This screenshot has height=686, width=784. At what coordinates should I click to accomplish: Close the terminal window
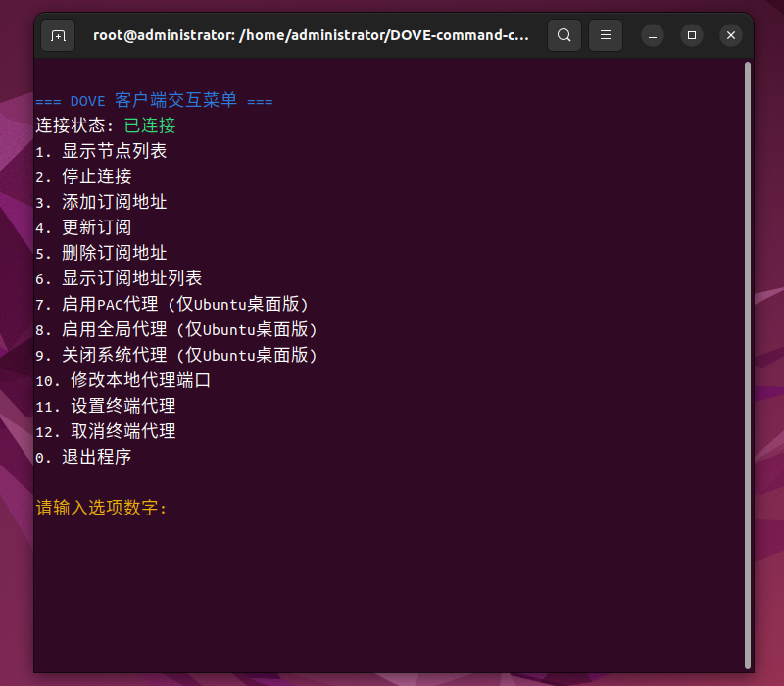[731, 35]
